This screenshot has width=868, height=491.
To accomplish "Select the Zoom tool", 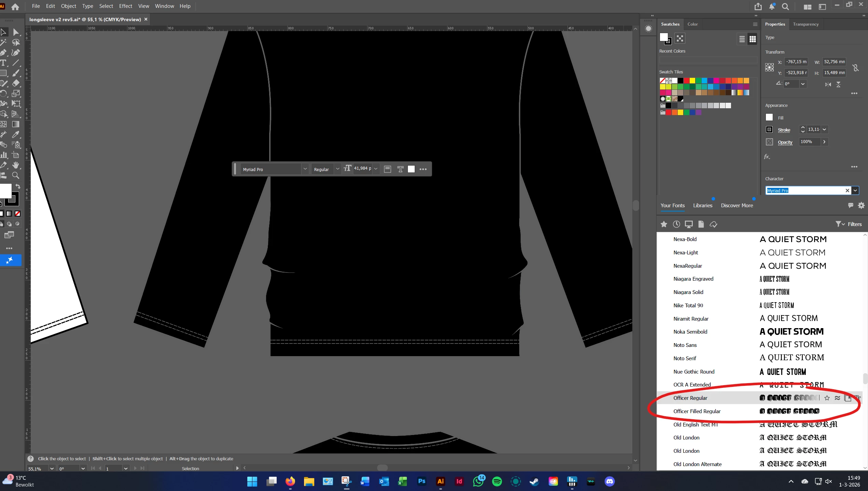I will (16, 176).
